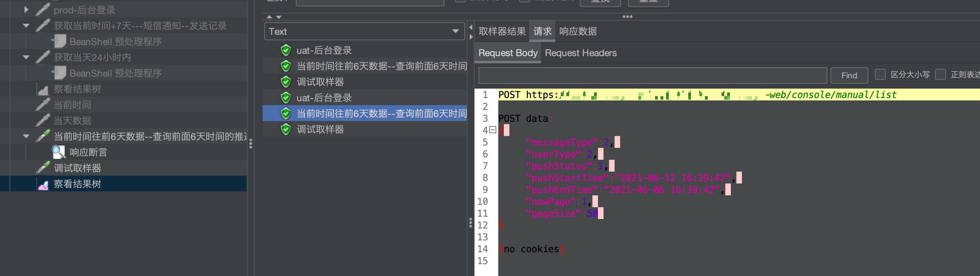Click the 调试取样器 pipette icon in the tree

tap(43, 168)
